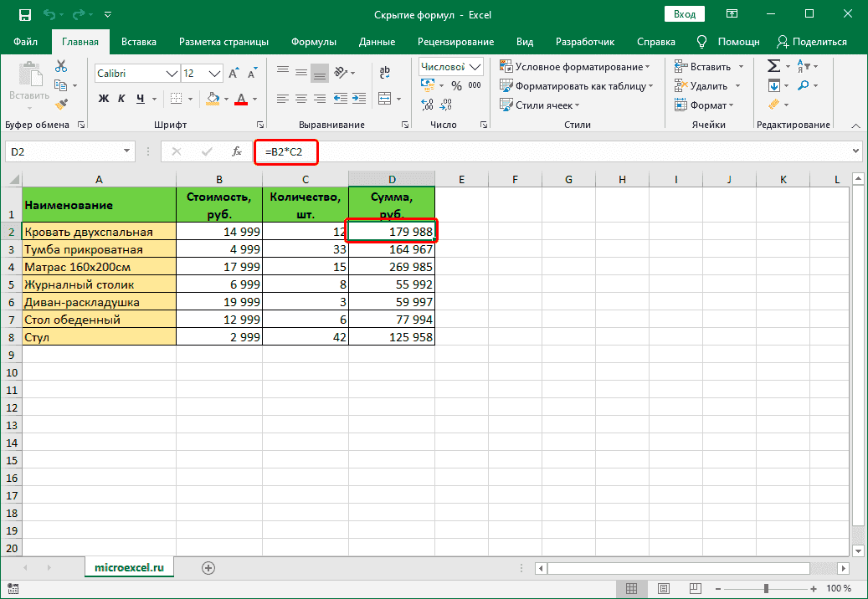Toggle bold Ж formatting

point(104,99)
